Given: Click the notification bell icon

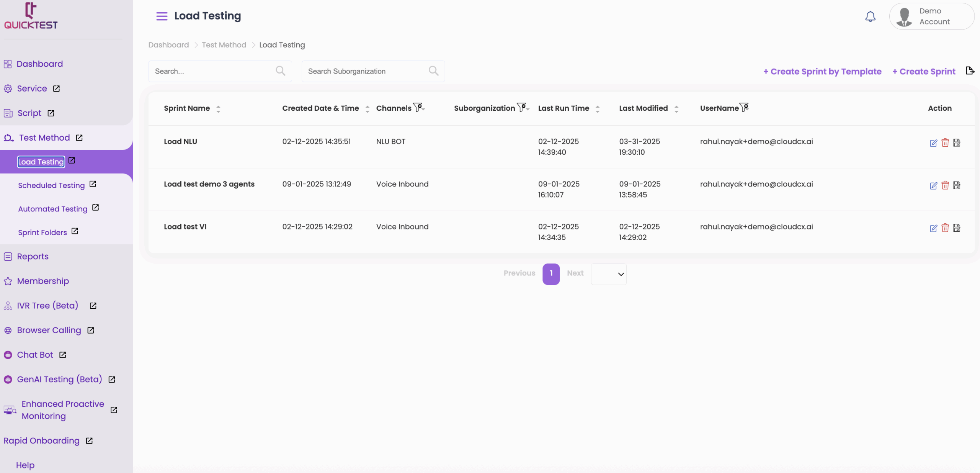Looking at the screenshot, I should click(870, 16).
